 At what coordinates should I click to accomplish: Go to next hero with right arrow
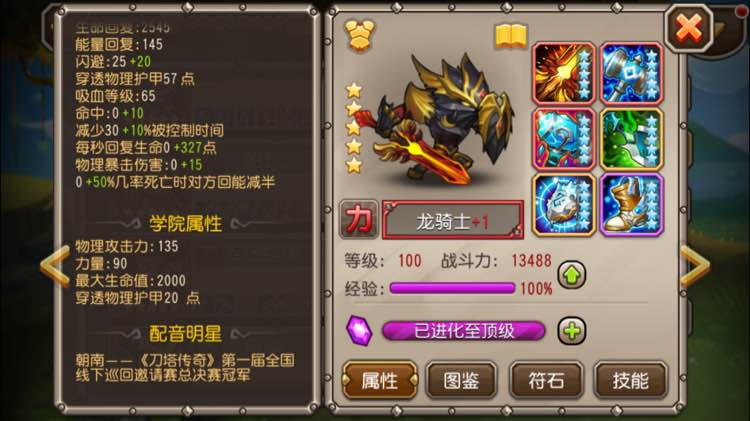[695, 266]
